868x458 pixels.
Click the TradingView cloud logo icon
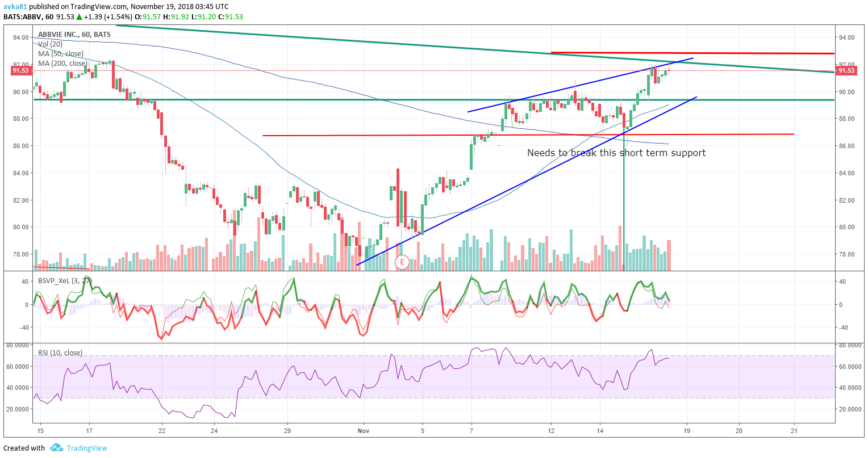coord(56,448)
